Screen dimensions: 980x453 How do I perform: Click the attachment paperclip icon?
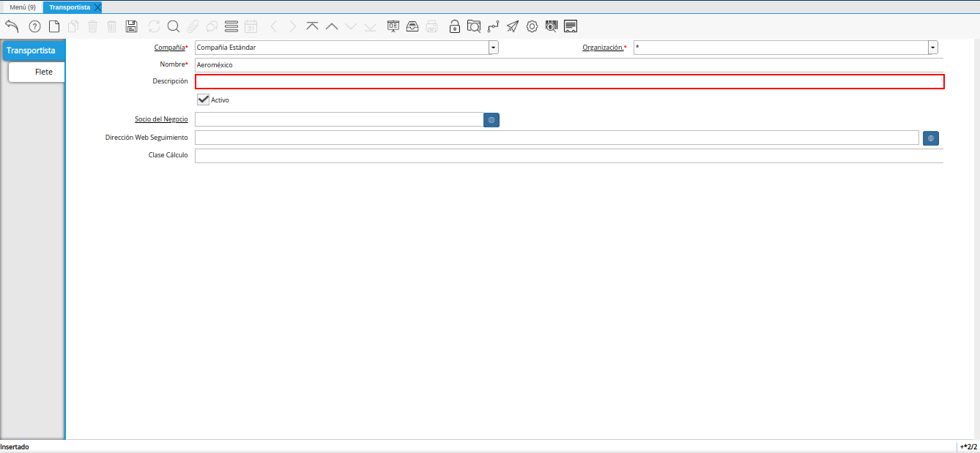(x=193, y=26)
